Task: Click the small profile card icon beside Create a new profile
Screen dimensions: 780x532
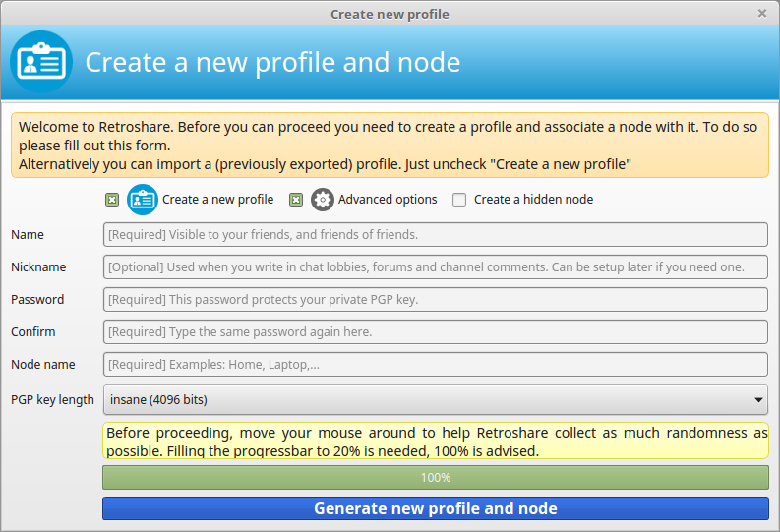Action: [143, 200]
